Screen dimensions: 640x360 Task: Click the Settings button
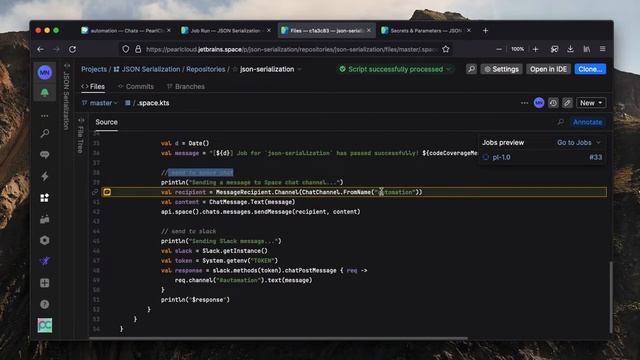tap(501, 69)
